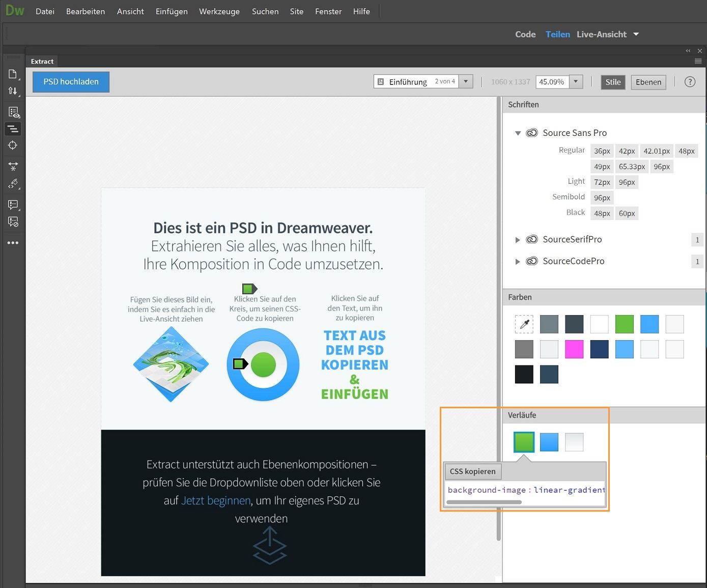Switch to Teilen split view
Viewport: 707px width, 588px height.
tap(558, 34)
